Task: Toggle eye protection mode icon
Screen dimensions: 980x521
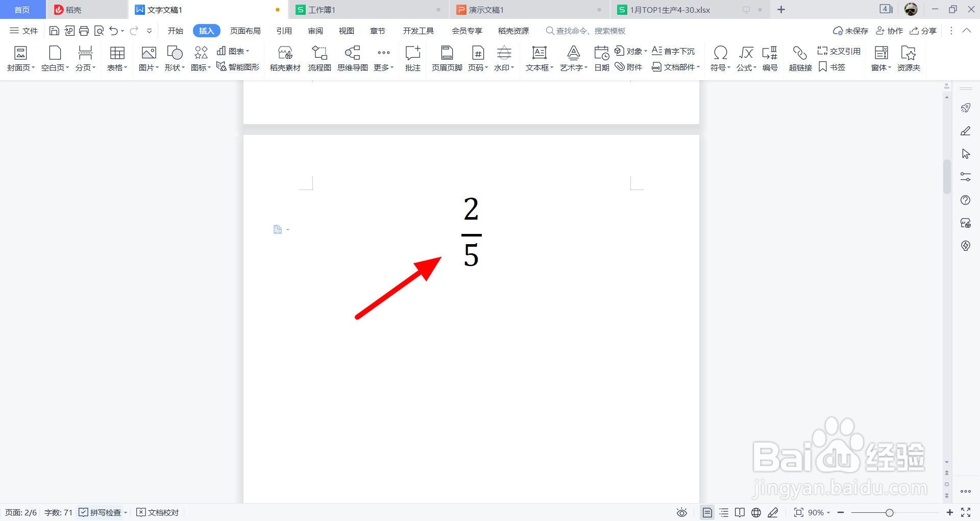Action: pos(682,512)
